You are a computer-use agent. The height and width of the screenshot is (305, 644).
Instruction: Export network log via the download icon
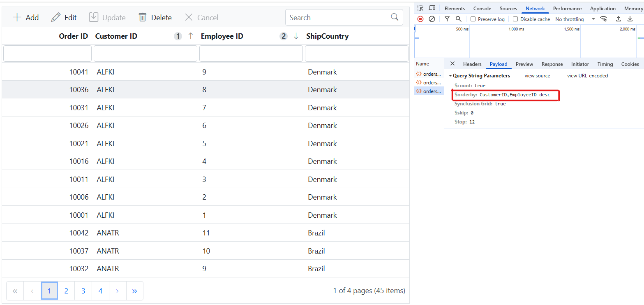click(630, 19)
